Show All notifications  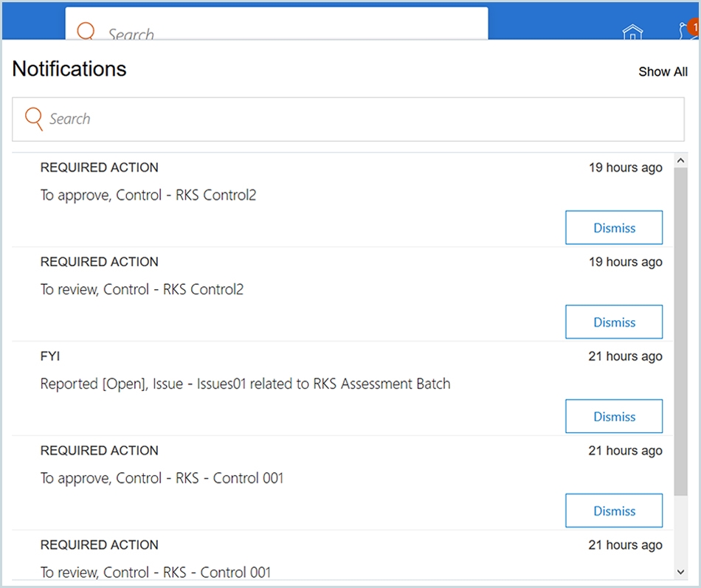[663, 72]
